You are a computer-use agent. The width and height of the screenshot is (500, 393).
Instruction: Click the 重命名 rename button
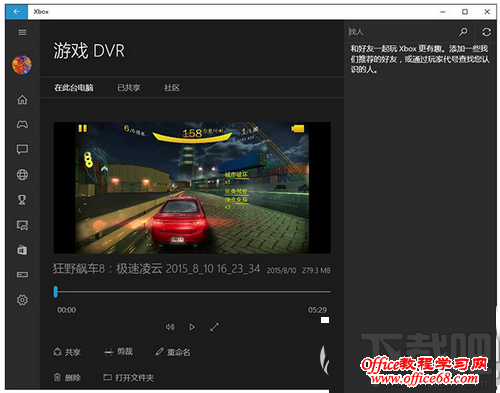coord(173,352)
